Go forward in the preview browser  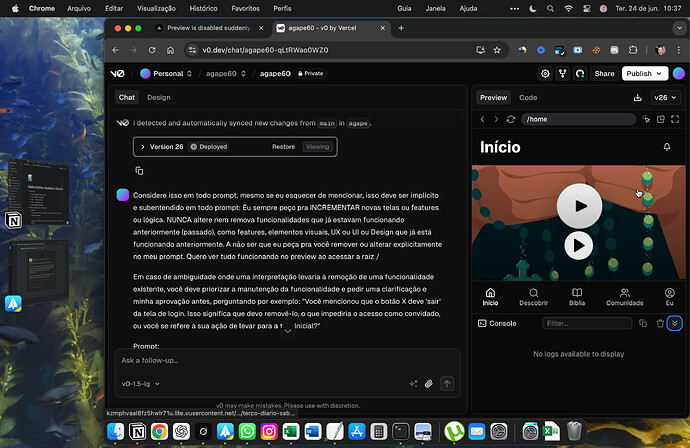(x=496, y=119)
